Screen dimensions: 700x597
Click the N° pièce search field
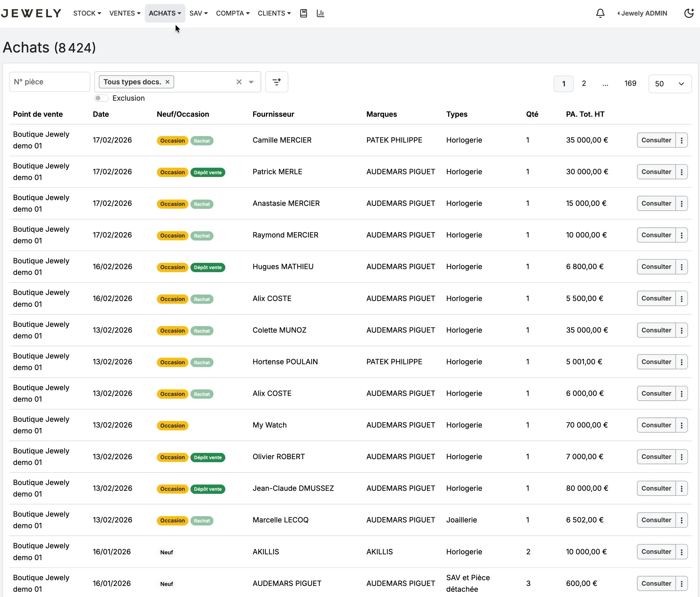coord(50,82)
